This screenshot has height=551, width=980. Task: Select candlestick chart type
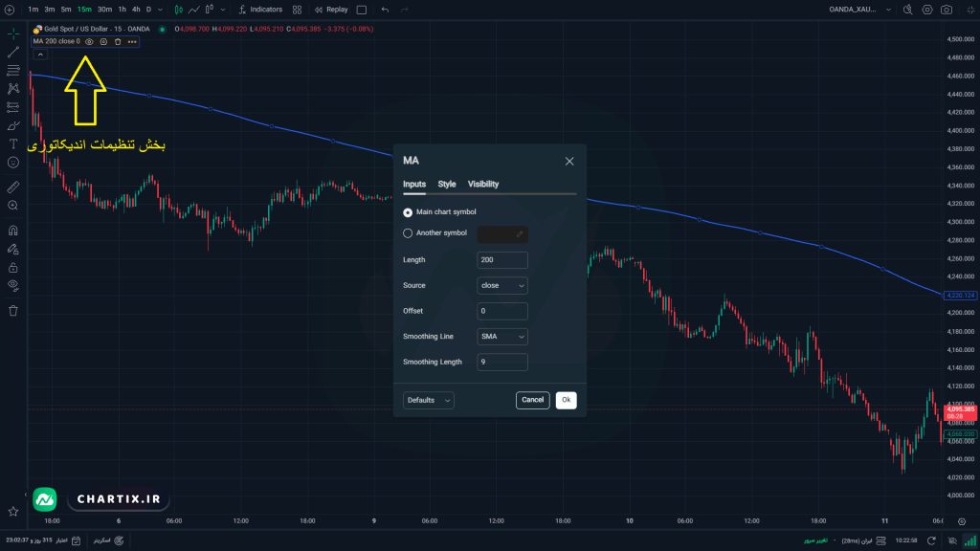coord(179,10)
